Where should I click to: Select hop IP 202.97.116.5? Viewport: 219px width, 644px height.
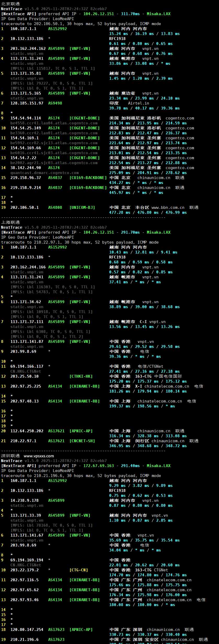pos(25,580)
